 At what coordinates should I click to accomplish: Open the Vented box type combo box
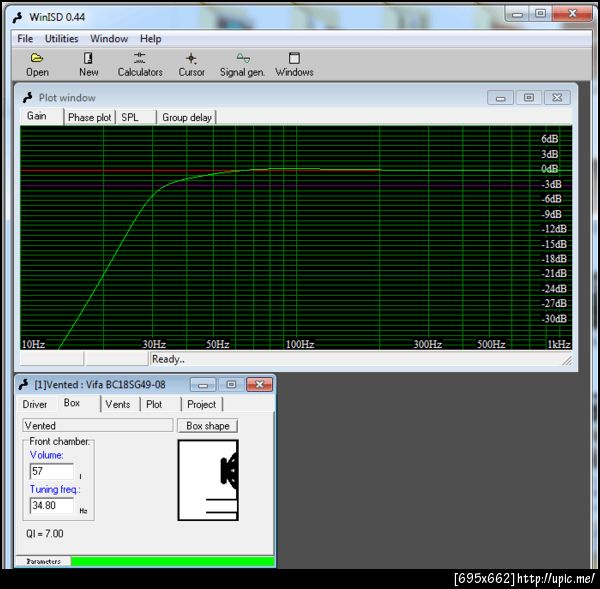click(98, 426)
